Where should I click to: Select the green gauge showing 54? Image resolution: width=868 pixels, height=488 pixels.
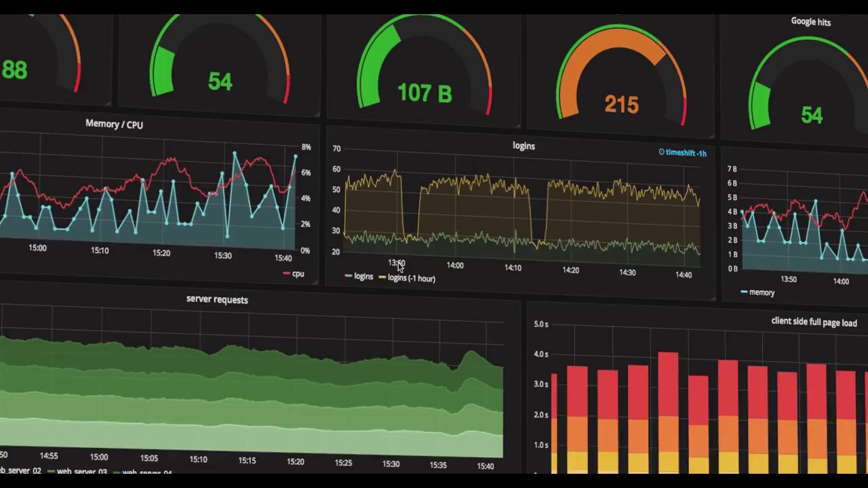click(220, 80)
